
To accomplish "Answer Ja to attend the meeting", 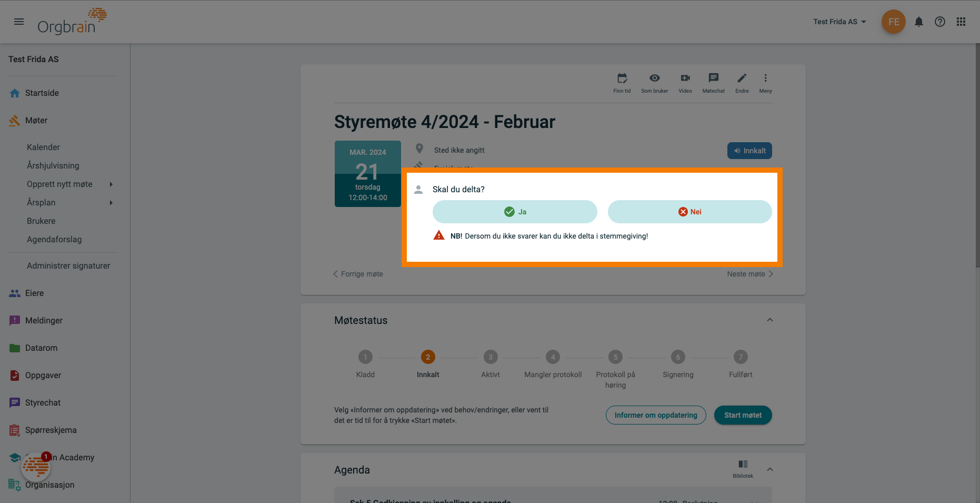I will click(515, 212).
